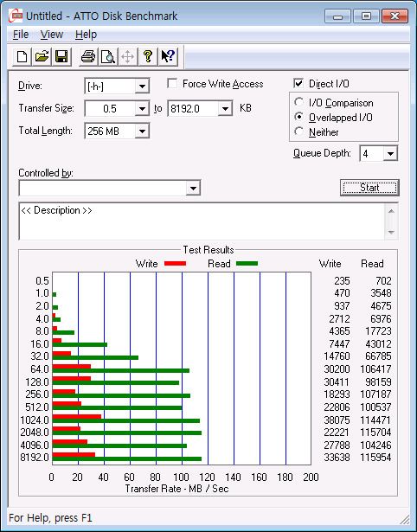Click the read value 115954
The height and width of the screenshot is (532, 417).
click(x=375, y=458)
